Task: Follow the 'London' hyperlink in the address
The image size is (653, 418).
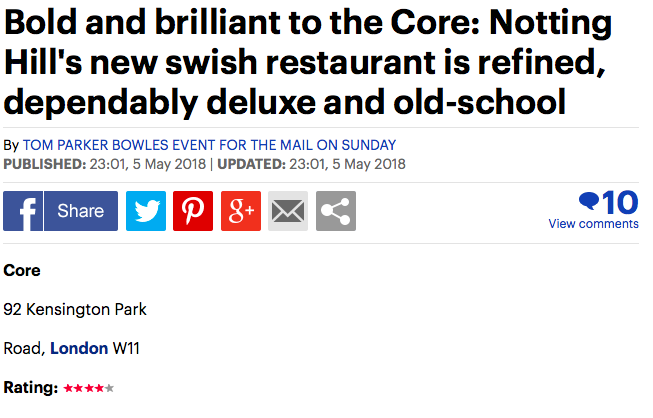Action: tap(78, 348)
